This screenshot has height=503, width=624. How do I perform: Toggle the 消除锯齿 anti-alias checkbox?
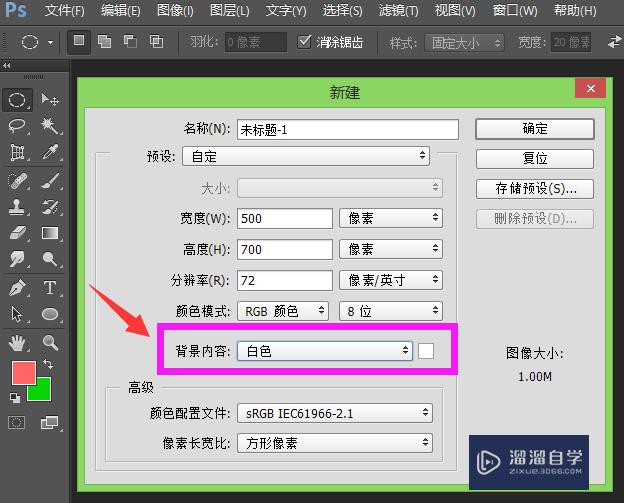click(x=304, y=41)
